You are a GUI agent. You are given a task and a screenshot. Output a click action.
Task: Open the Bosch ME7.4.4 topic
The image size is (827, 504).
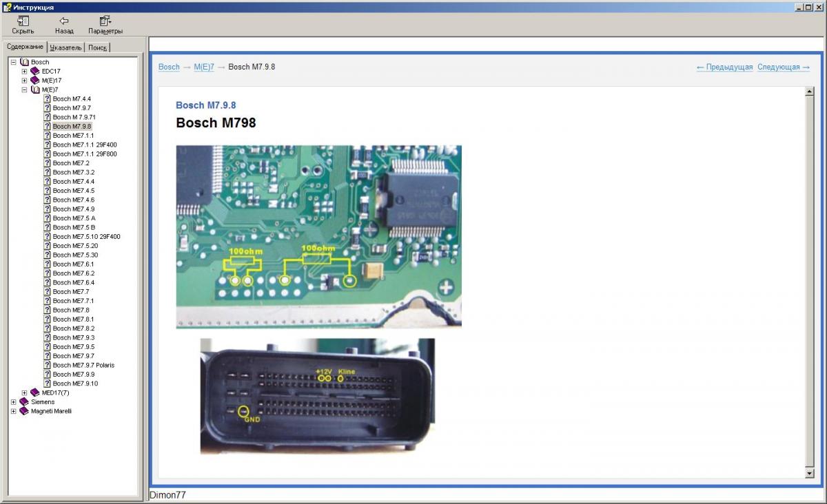tap(74, 182)
